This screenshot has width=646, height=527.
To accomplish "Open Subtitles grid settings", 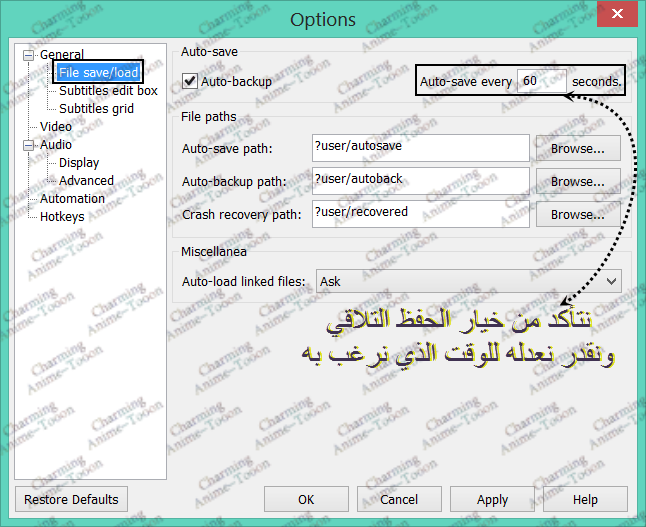I will coord(96,109).
